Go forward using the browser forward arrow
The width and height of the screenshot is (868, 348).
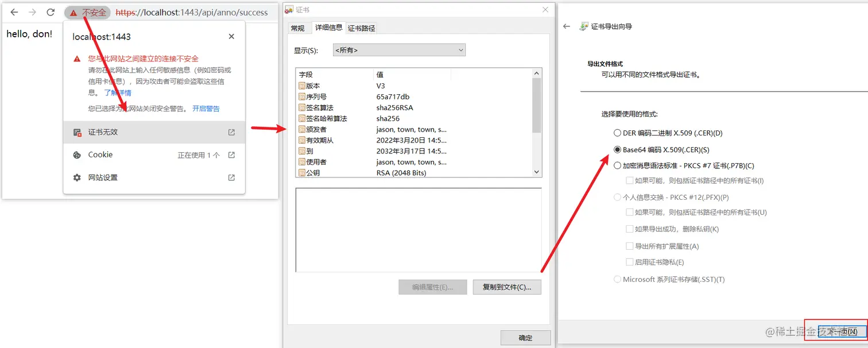tap(33, 12)
